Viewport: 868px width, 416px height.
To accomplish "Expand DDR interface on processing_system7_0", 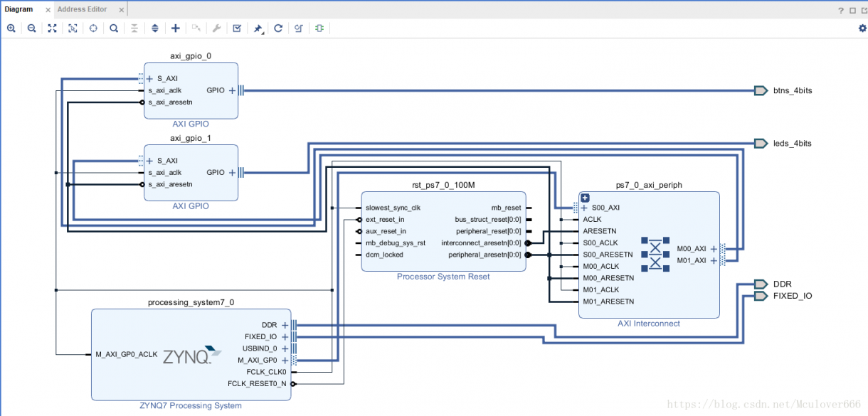I will click(285, 325).
